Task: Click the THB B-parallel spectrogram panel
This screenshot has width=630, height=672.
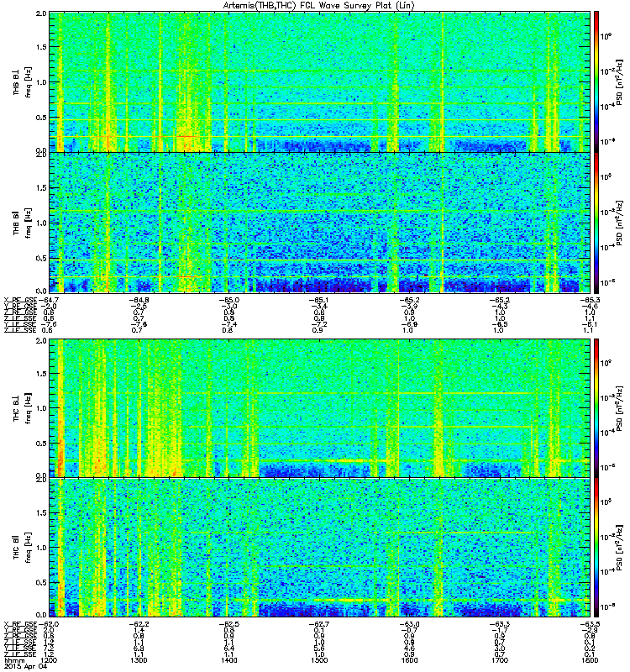Action: coord(319,223)
